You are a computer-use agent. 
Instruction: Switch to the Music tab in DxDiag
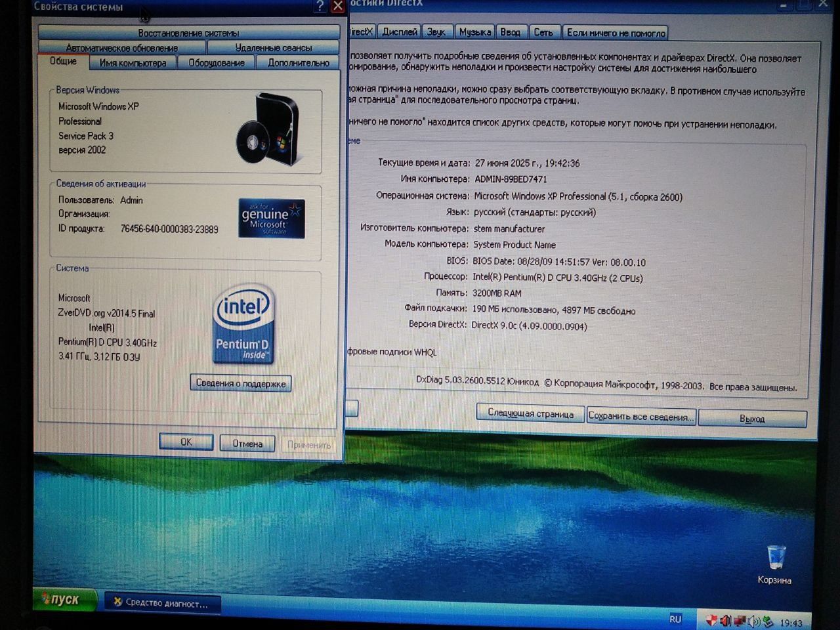[x=475, y=31]
